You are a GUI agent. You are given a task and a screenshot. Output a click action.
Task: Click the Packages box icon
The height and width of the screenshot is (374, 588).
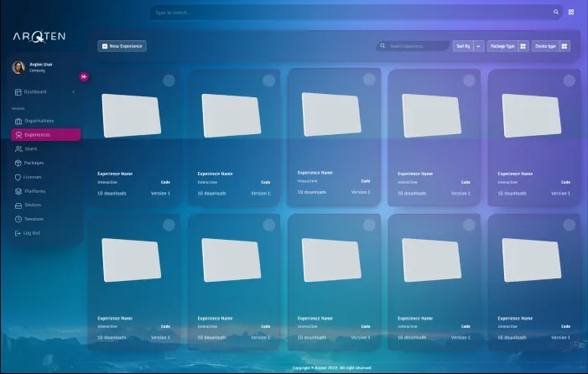click(x=18, y=163)
